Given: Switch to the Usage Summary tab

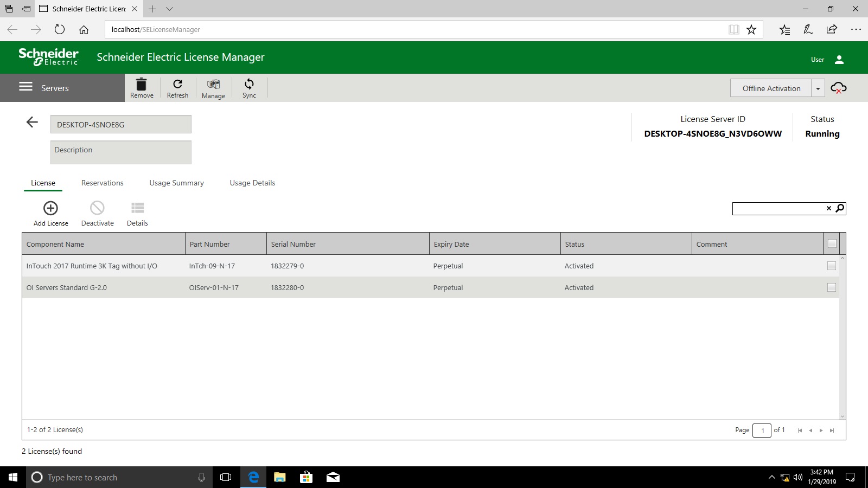Looking at the screenshot, I should (176, 183).
